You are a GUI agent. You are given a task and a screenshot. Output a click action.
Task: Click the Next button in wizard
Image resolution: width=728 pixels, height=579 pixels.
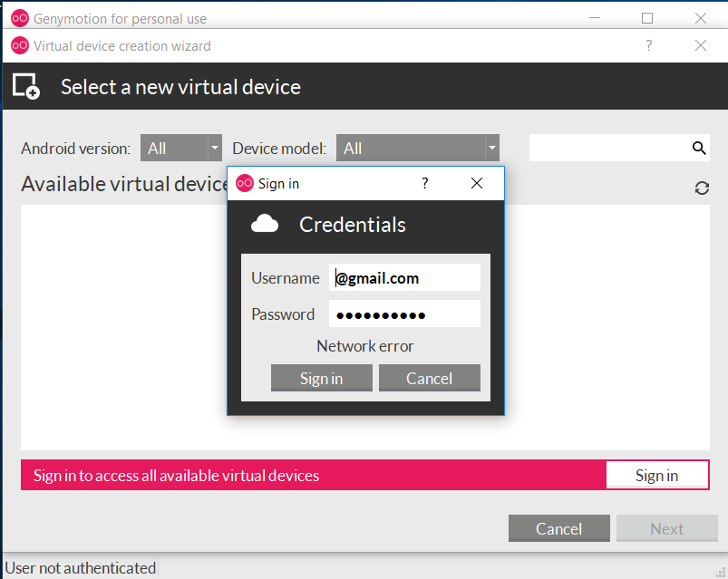click(666, 528)
